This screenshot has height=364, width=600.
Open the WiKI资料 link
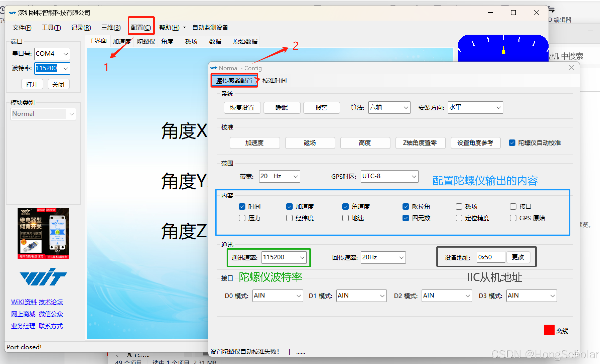pos(24,302)
